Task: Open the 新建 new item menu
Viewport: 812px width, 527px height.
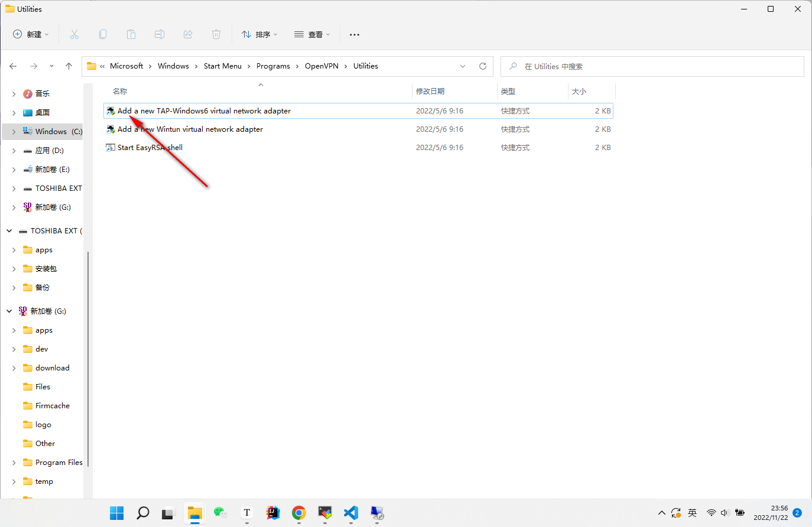Action: 31,34
